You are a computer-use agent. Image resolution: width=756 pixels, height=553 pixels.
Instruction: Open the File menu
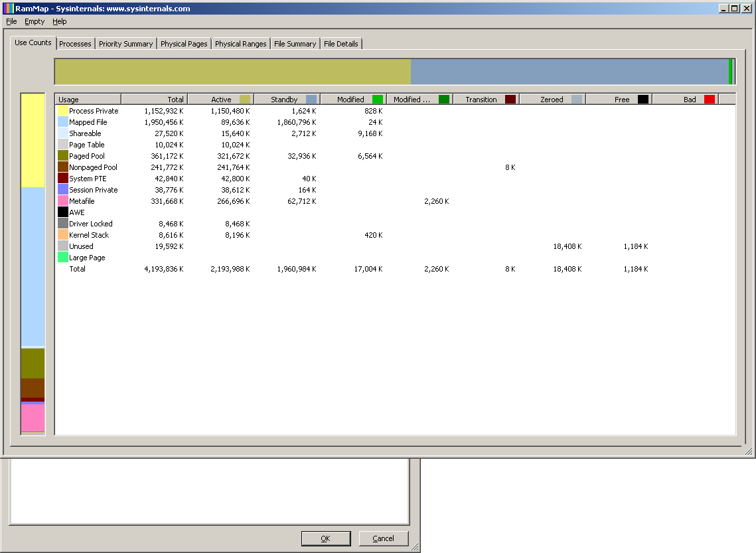tap(11, 21)
